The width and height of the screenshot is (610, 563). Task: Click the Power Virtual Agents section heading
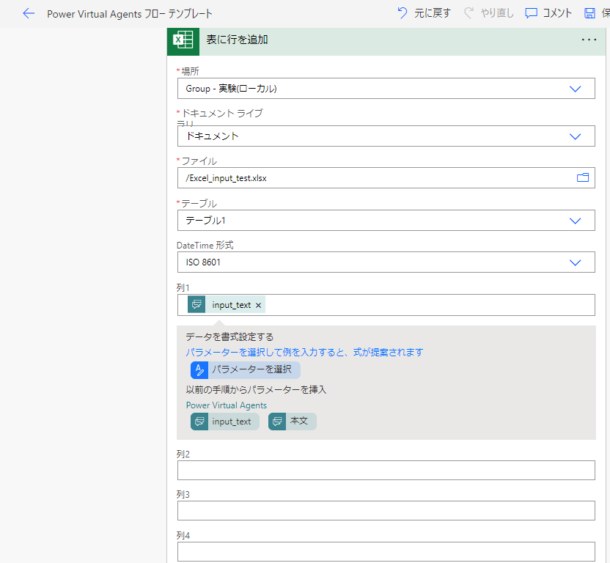[x=226, y=405]
